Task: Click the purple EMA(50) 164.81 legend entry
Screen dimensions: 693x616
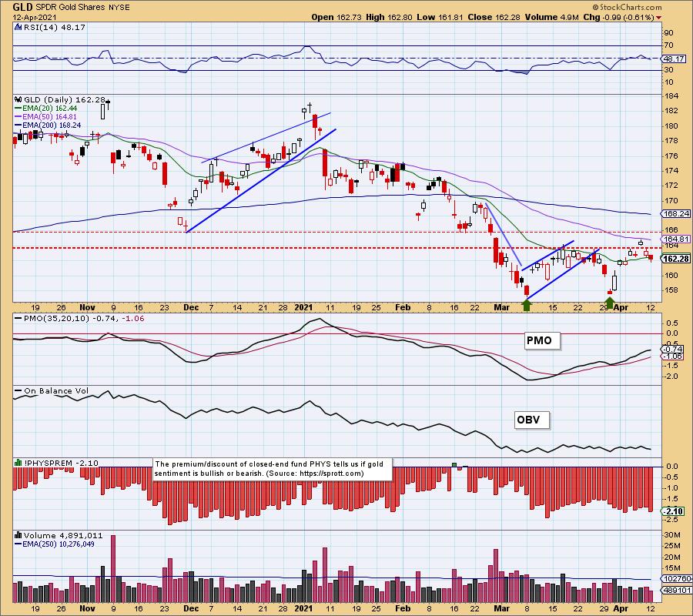Action: [46, 117]
